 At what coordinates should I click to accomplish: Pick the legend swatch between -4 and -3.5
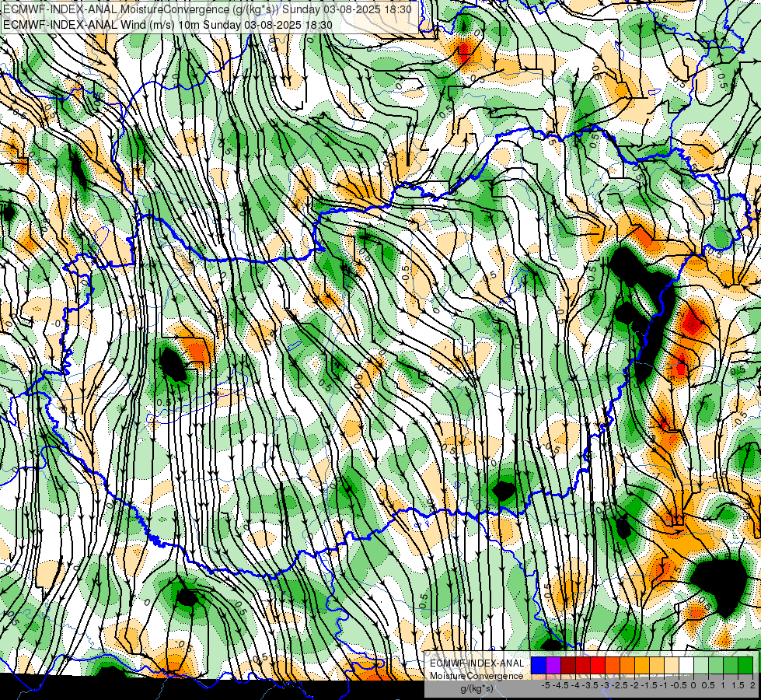pos(583,666)
